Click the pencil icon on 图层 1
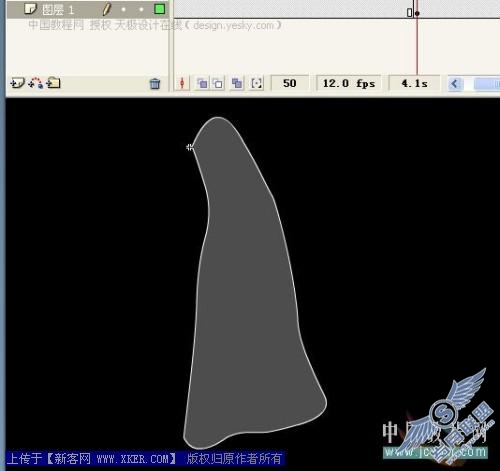 [x=106, y=9]
